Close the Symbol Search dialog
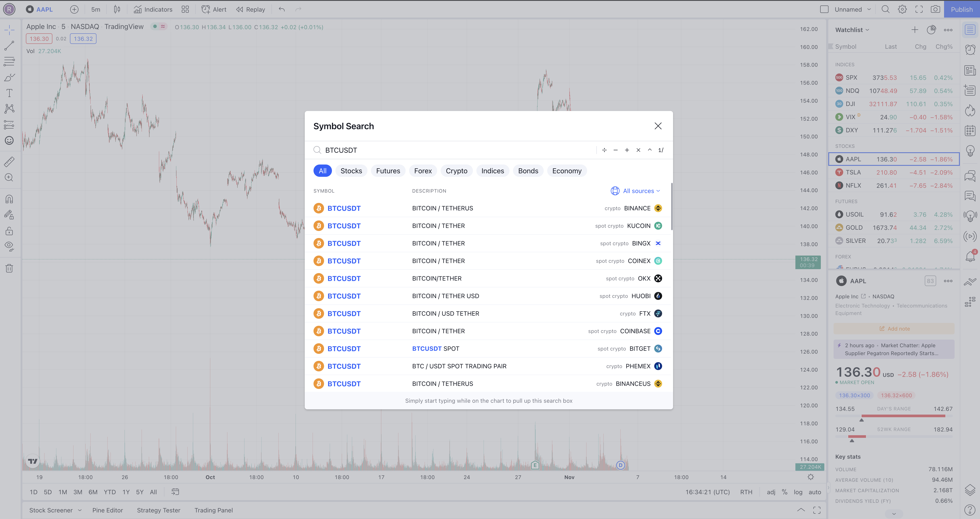This screenshot has width=980, height=519. click(658, 126)
